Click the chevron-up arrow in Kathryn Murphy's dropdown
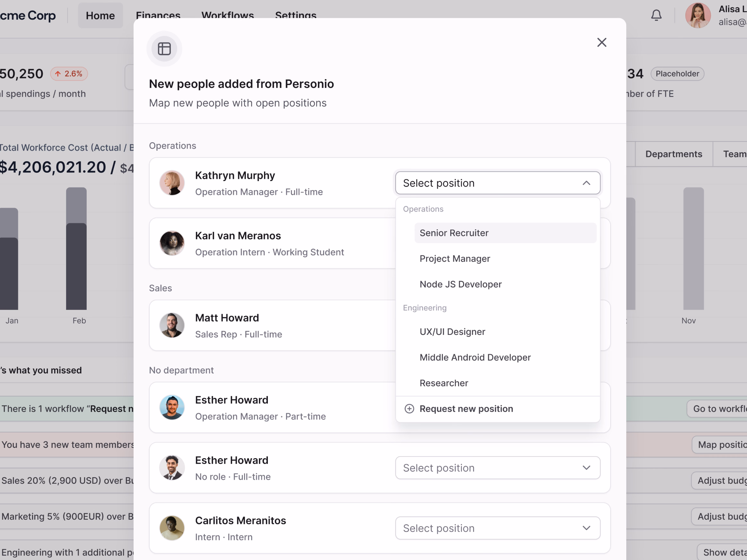This screenshot has height=560, width=747. click(x=586, y=183)
